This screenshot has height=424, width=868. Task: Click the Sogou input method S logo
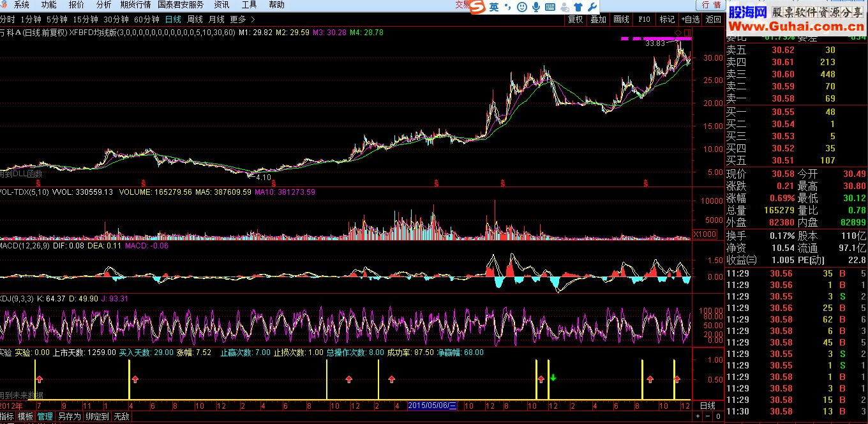click(479, 6)
